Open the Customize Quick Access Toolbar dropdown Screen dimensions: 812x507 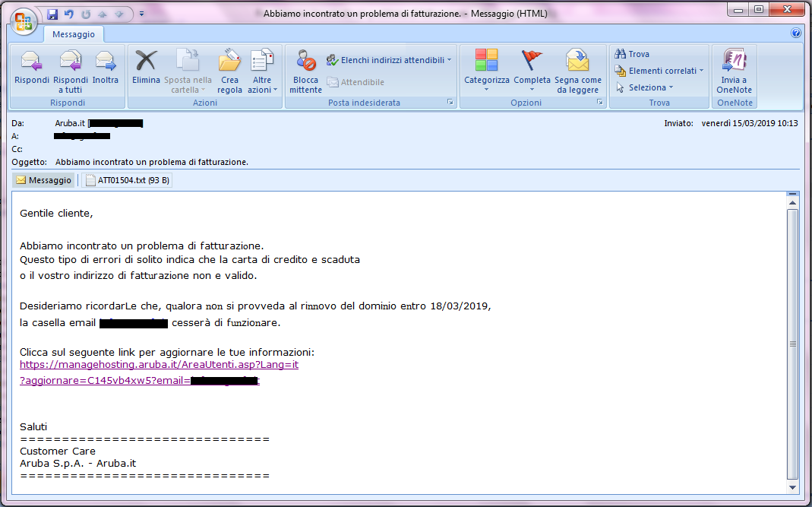tap(141, 14)
